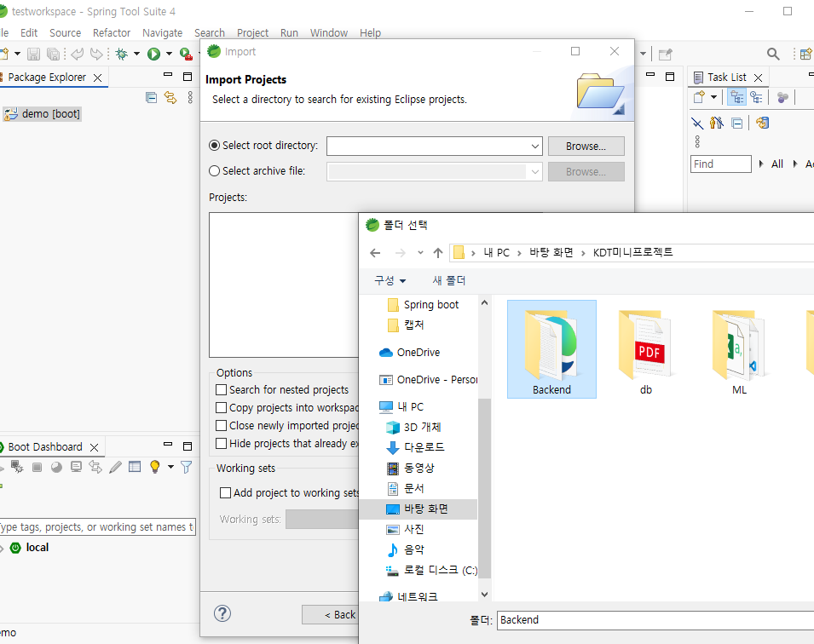Click the Task List collapse all icon
The width and height of the screenshot is (814, 644).
click(x=736, y=123)
